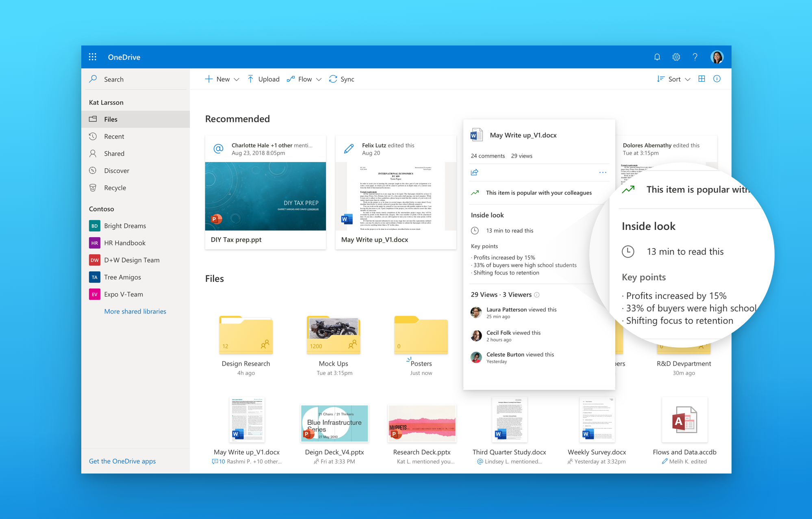Open the Settings gear icon

[x=676, y=57]
